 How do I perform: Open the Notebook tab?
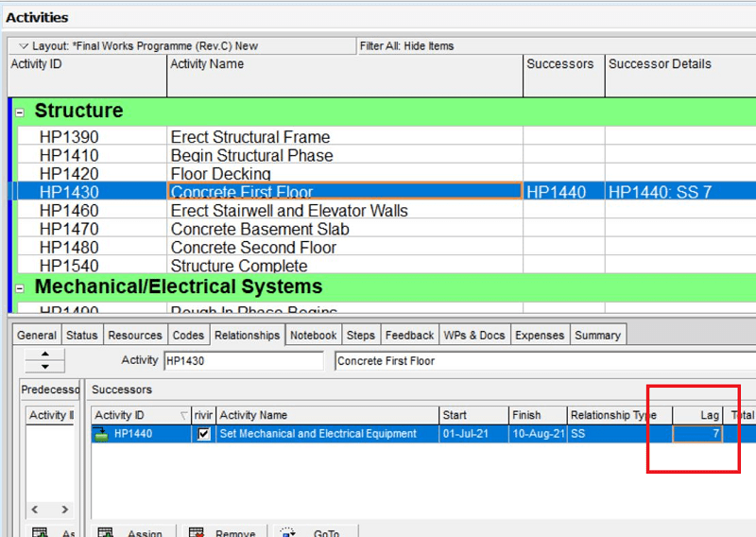coord(314,335)
